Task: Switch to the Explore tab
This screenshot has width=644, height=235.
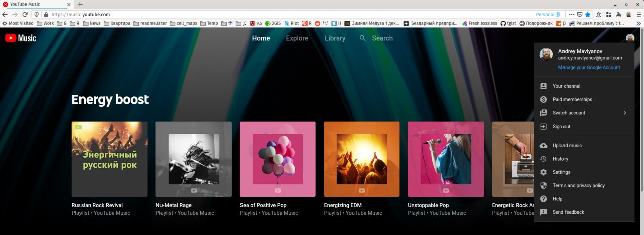Action: [297, 38]
